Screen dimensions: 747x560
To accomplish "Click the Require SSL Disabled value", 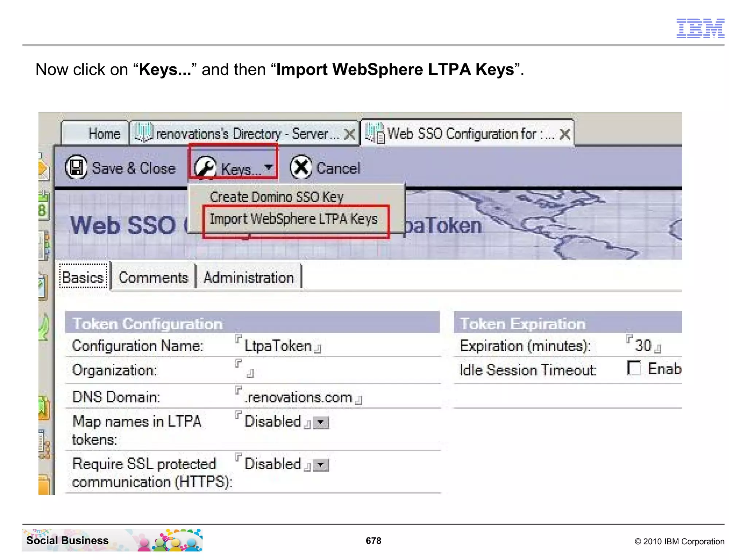I will 273,464.
